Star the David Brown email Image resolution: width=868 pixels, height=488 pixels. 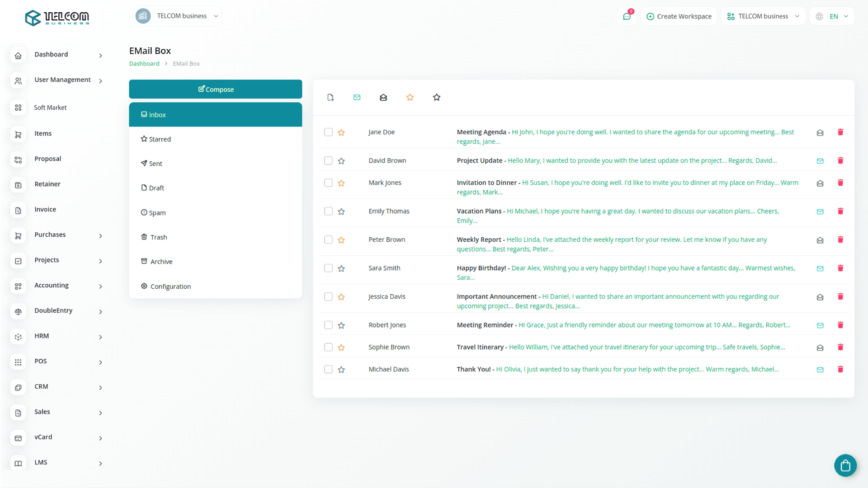pyautogui.click(x=341, y=161)
